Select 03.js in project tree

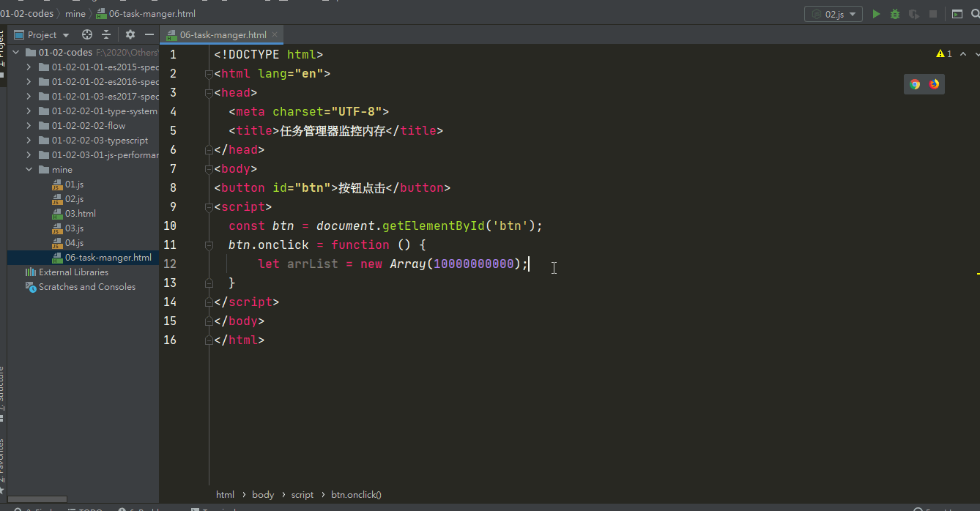tap(74, 228)
